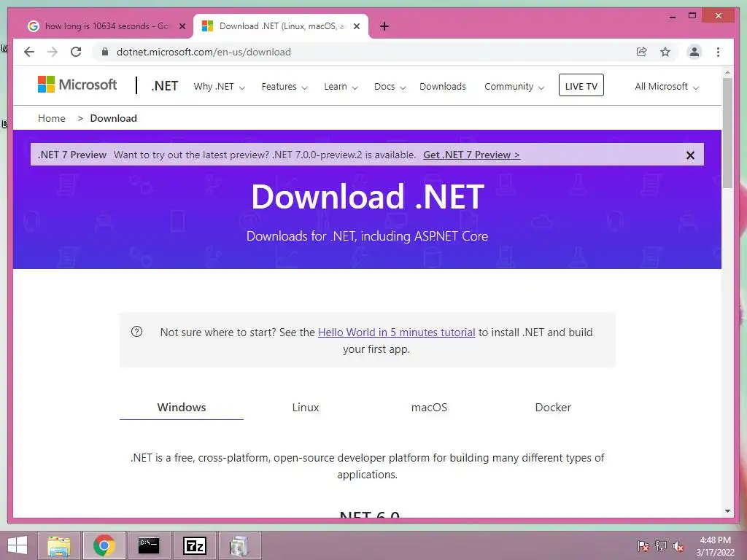Viewport: 747px width, 560px height.
Task: Switch to the Docker tab
Action: point(553,408)
